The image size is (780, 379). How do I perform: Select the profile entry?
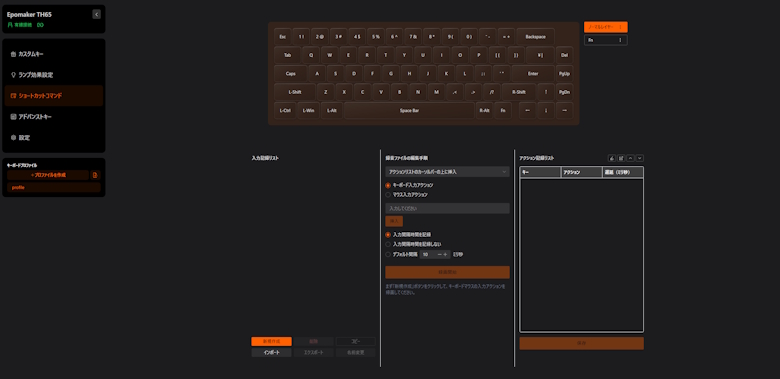tap(54, 188)
